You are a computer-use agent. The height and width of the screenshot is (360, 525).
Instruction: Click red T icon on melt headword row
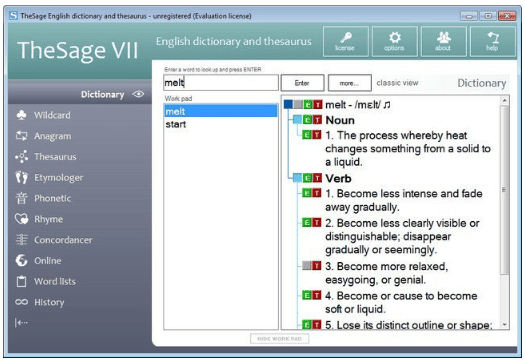(x=318, y=104)
